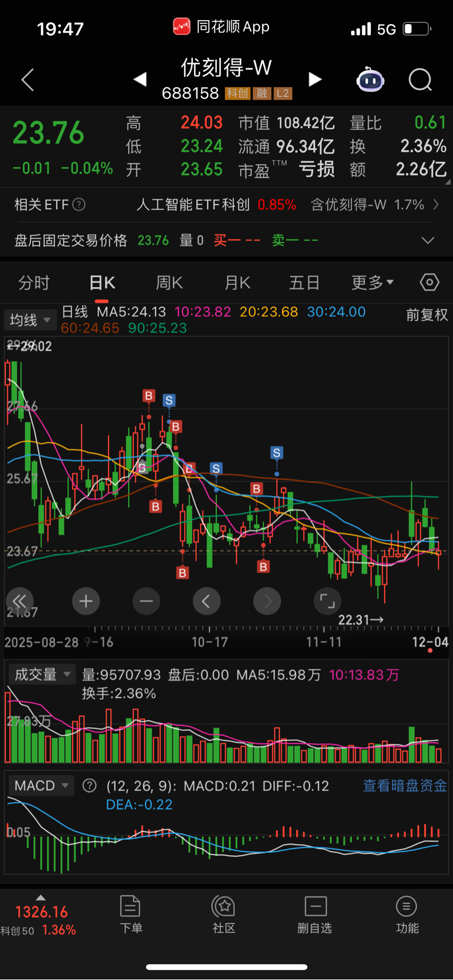Open the AI robot assistant

click(370, 80)
